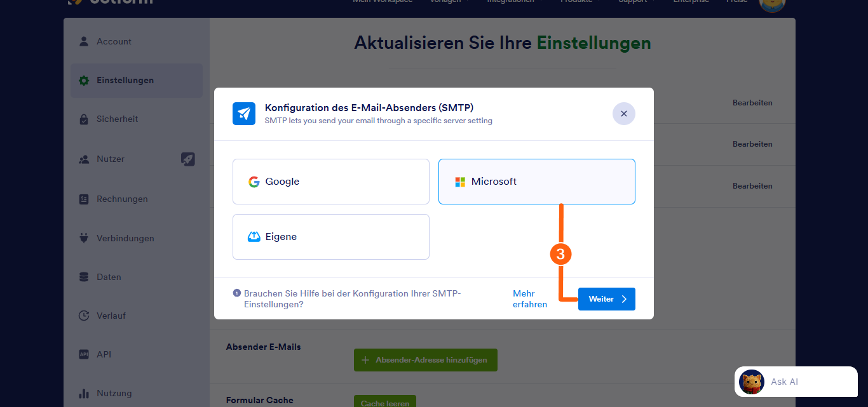Expand the Integrationen menu
The height and width of the screenshot is (407, 868).
[x=508, y=1]
